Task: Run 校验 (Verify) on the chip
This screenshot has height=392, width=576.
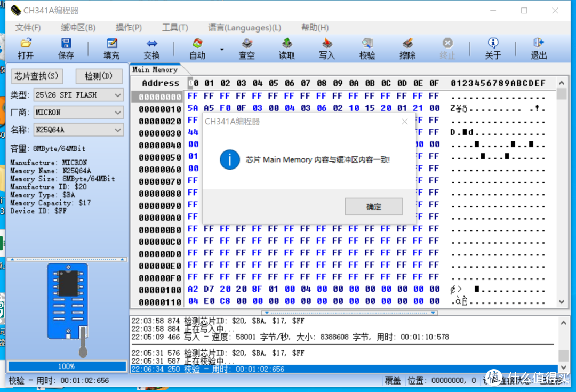Action: 367,48
